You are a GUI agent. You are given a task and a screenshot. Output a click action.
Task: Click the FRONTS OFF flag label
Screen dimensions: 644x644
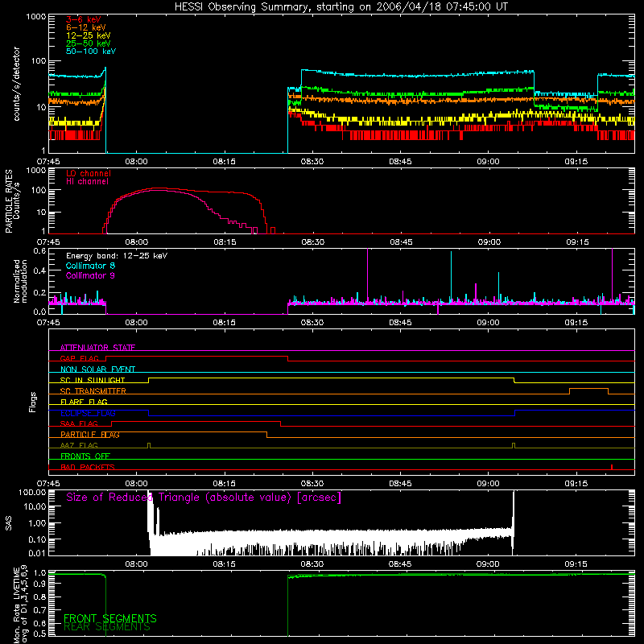coord(85,456)
